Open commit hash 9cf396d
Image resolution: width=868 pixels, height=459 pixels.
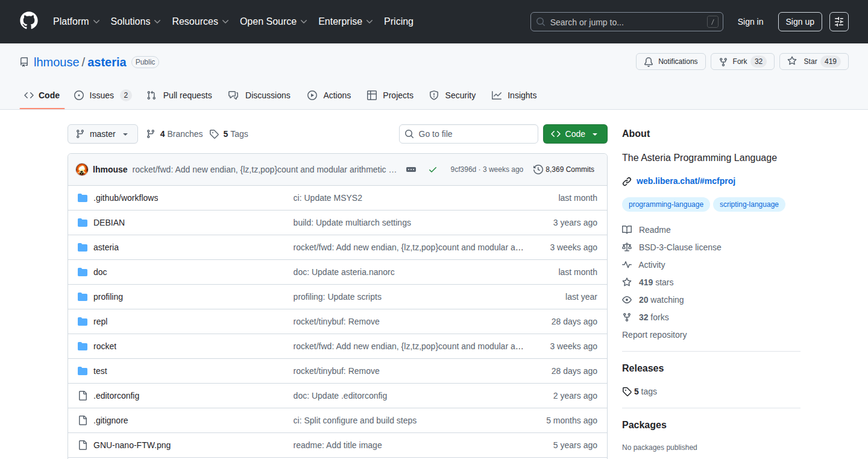tap(464, 169)
